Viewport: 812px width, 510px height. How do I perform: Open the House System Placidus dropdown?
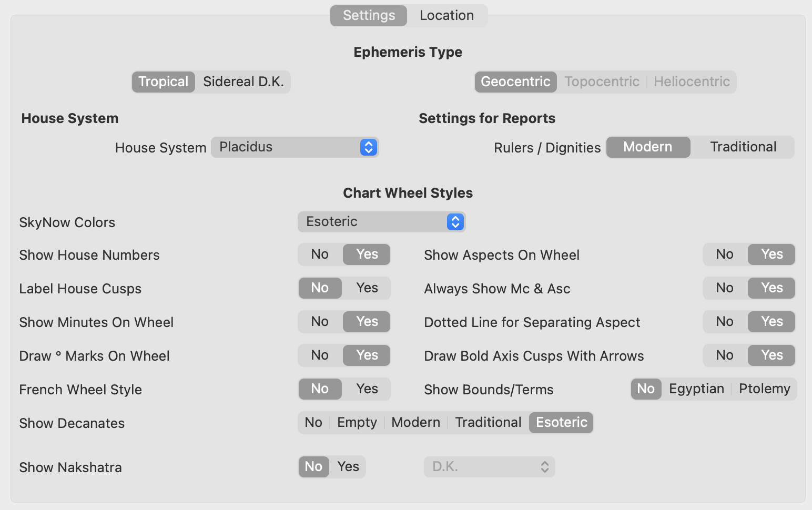click(x=295, y=147)
